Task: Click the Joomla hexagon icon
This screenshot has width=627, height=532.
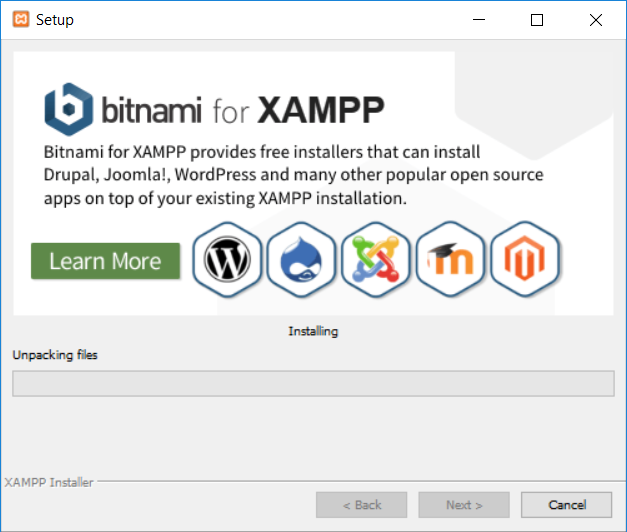Action: click(376, 262)
